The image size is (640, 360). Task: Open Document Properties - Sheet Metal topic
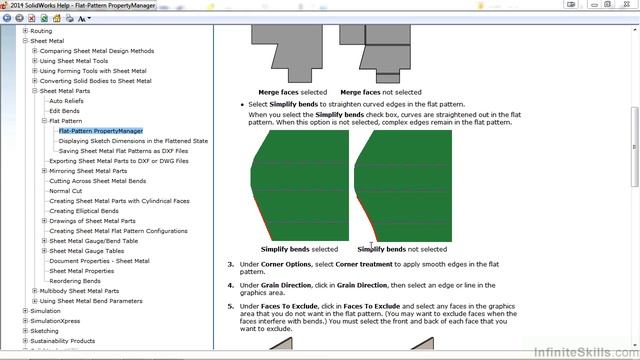coord(99,261)
